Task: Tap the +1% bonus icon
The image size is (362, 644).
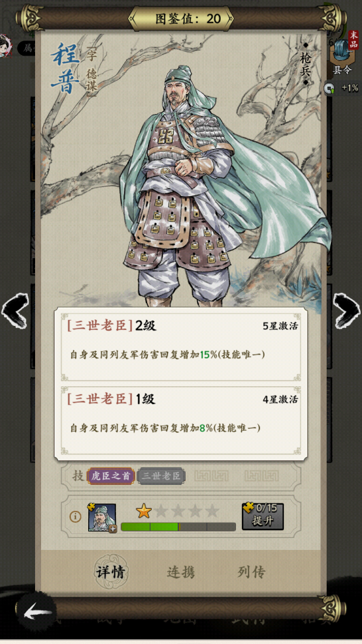Action: point(341,88)
